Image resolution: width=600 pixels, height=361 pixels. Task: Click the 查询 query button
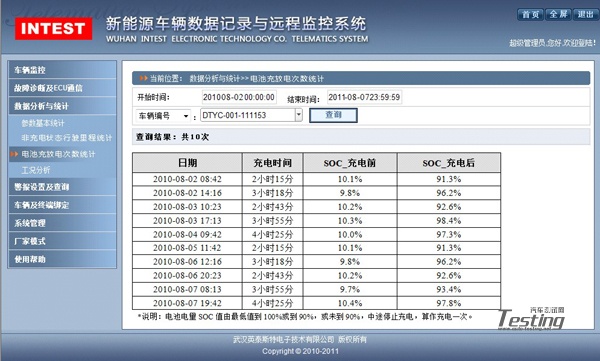pyautogui.click(x=333, y=115)
